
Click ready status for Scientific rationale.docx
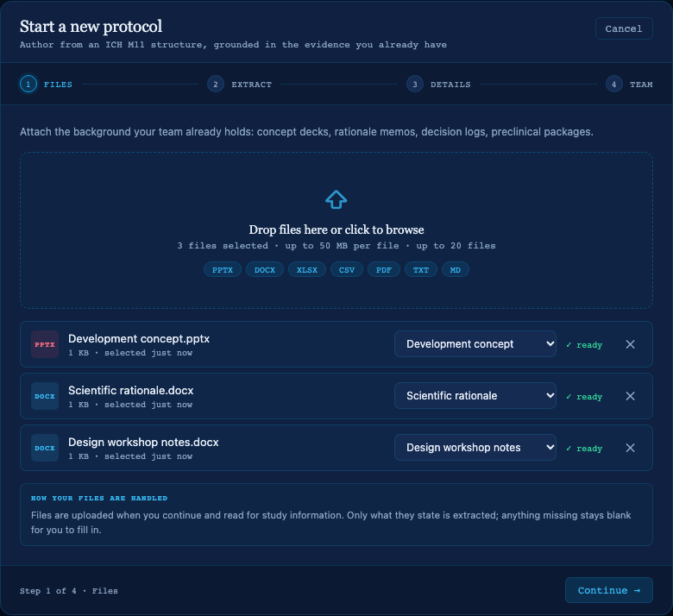pos(584,397)
